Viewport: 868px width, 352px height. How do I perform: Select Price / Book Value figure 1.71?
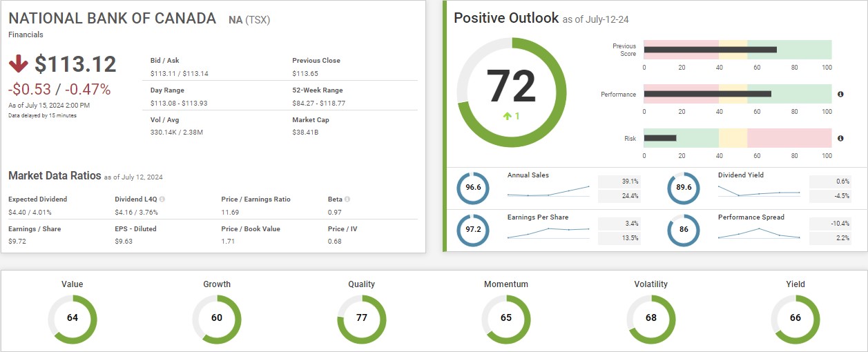click(228, 242)
